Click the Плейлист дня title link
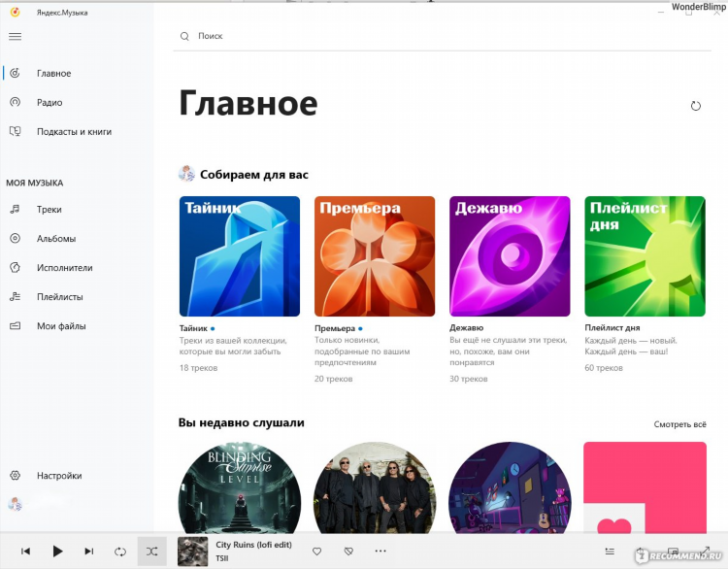The width and height of the screenshot is (728, 569). click(x=612, y=328)
